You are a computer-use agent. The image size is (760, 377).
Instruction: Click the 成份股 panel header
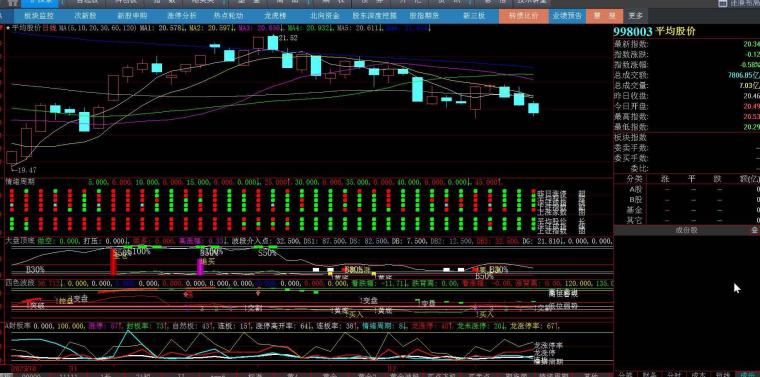point(686,231)
